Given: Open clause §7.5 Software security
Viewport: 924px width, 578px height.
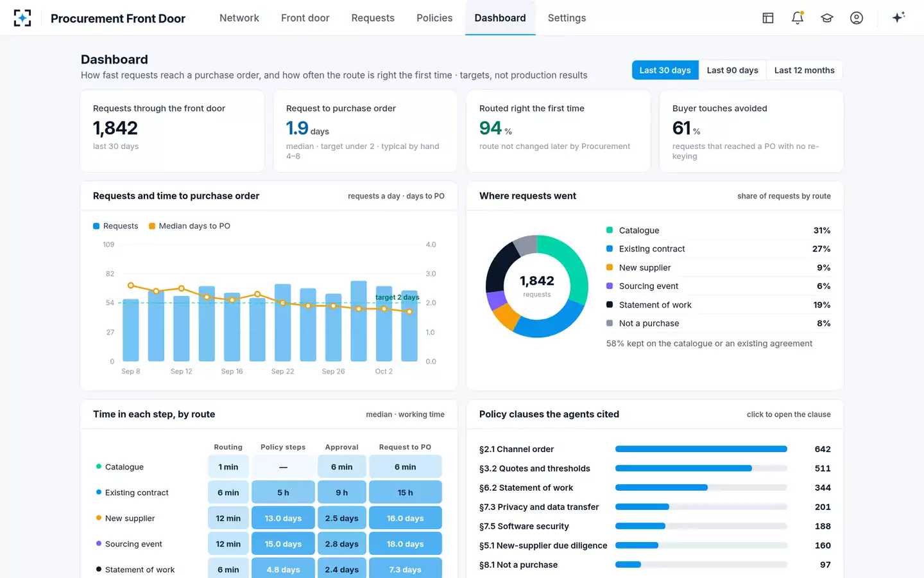Looking at the screenshot, I should [x=655, y=526].
